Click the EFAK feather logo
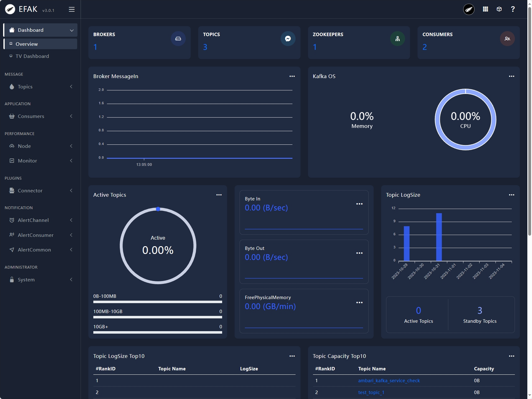The height and width of the screenshot is (399, 532). (10, 9)
